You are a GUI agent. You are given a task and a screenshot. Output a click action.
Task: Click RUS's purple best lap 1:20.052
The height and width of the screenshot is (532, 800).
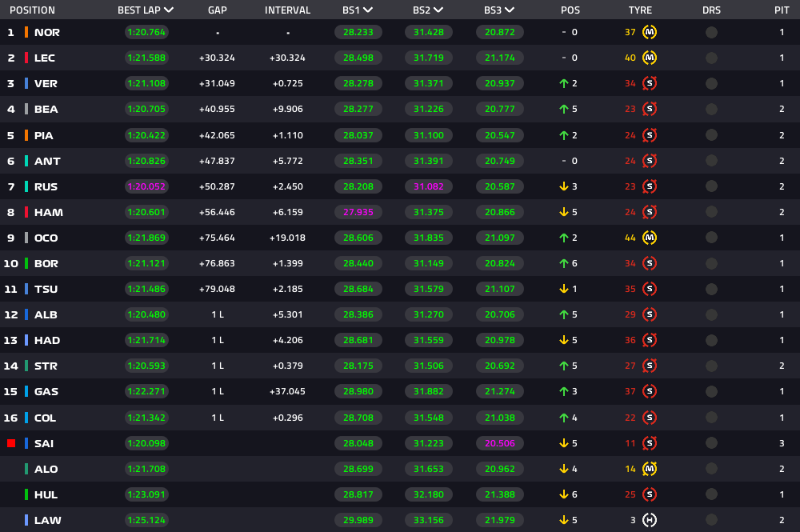click(x=147, y=186)
